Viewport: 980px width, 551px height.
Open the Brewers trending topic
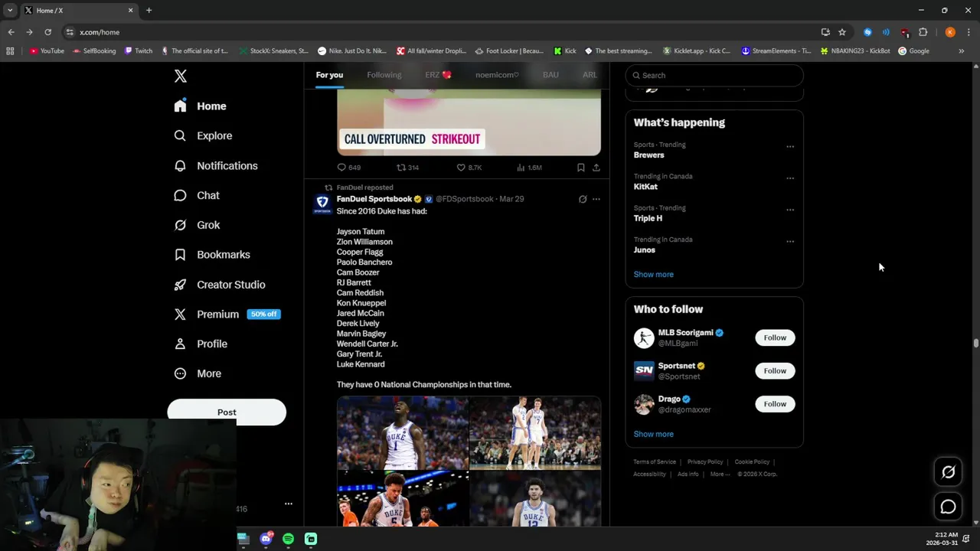coord(648,155)
